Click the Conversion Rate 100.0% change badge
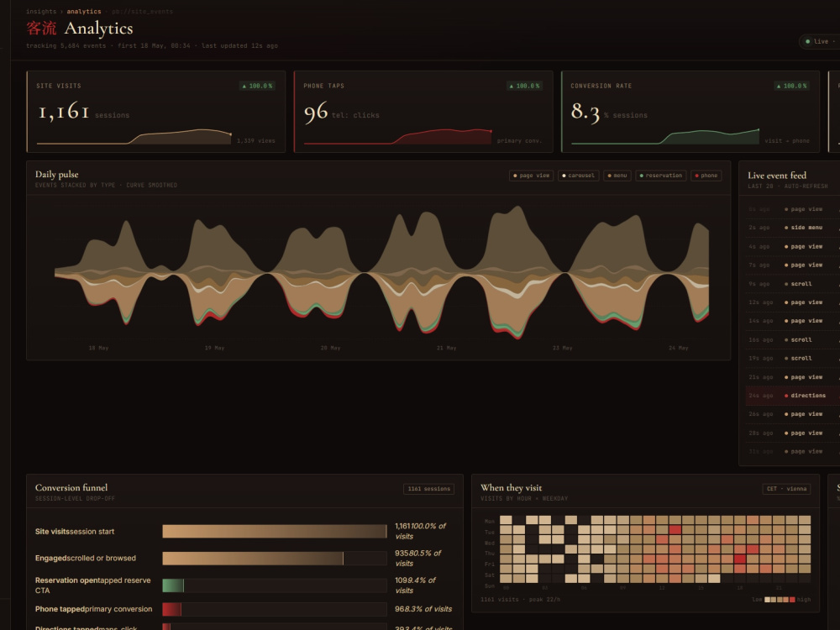 point(792,86)
